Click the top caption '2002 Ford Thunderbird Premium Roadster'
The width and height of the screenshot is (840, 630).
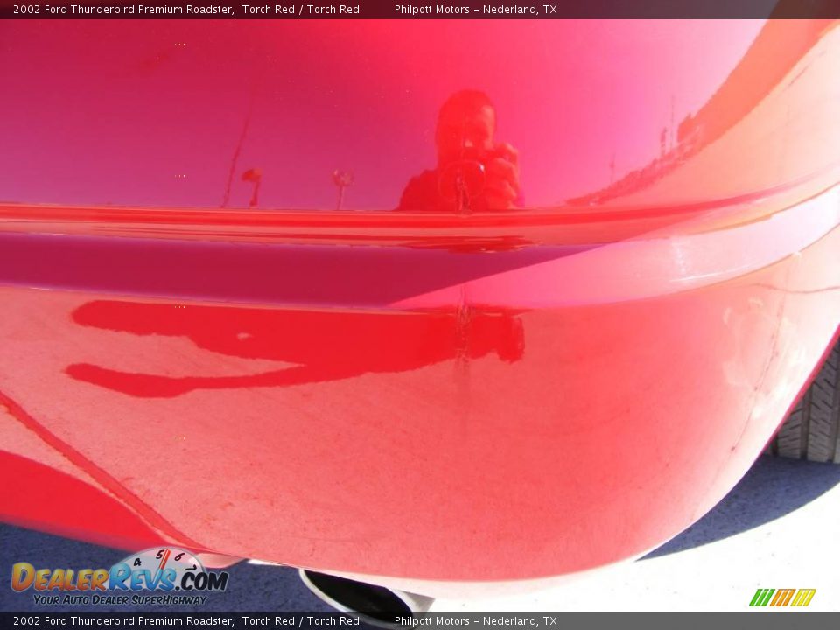(x=123, y=9)
